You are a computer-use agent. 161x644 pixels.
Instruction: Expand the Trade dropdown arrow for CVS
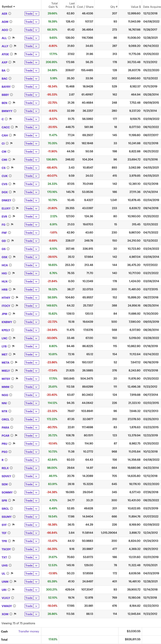click(36, 184)
